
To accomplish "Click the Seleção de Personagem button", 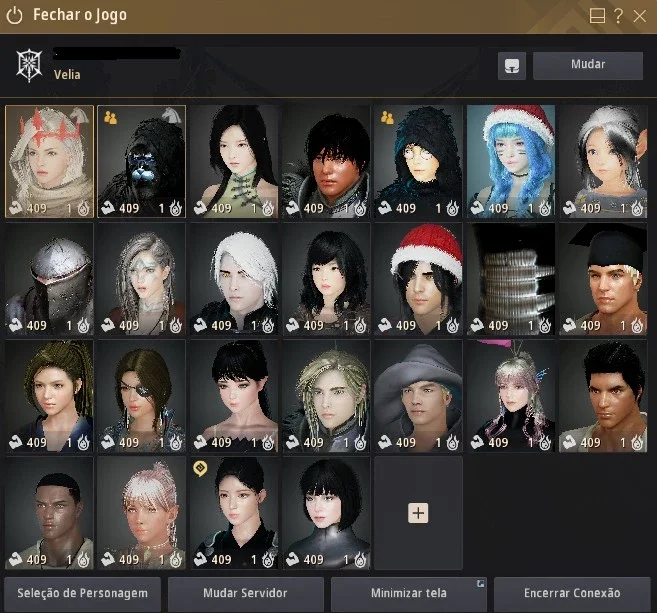I will [83, 593].
